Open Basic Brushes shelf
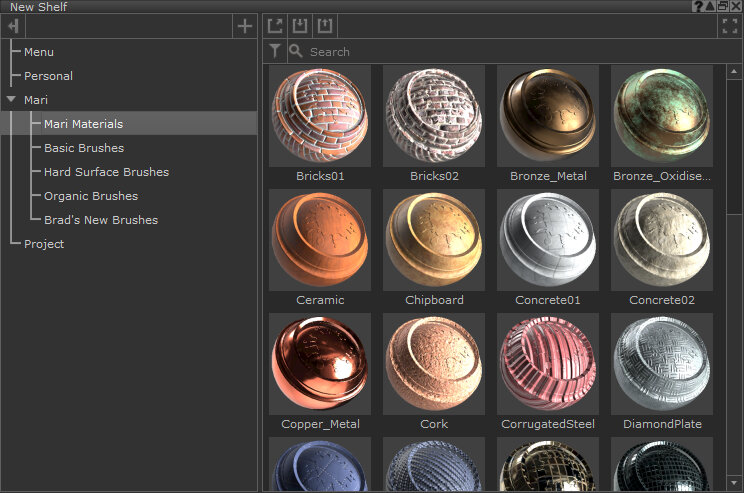 pyautogui.click(x=84, y=148)
